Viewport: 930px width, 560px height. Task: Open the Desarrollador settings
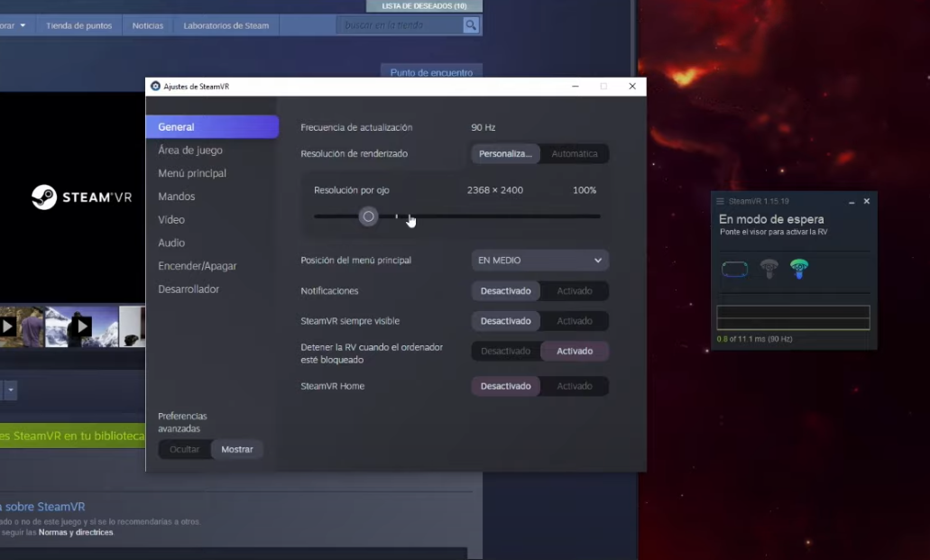(188, 289)
